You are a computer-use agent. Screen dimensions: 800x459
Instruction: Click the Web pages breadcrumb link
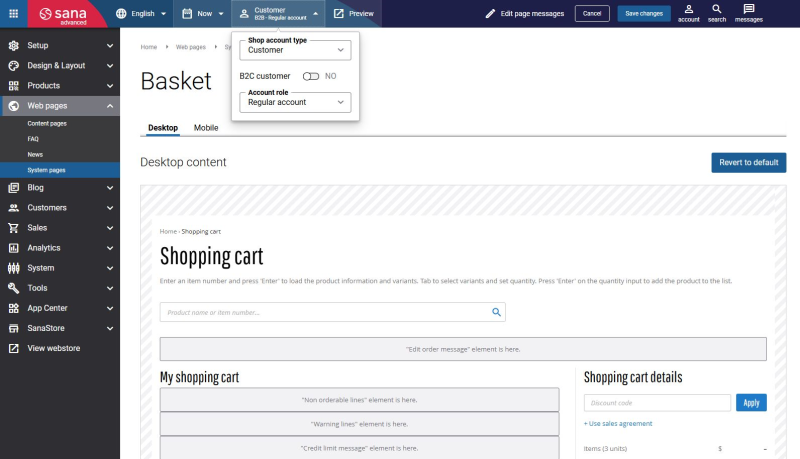tap(190, 47)
